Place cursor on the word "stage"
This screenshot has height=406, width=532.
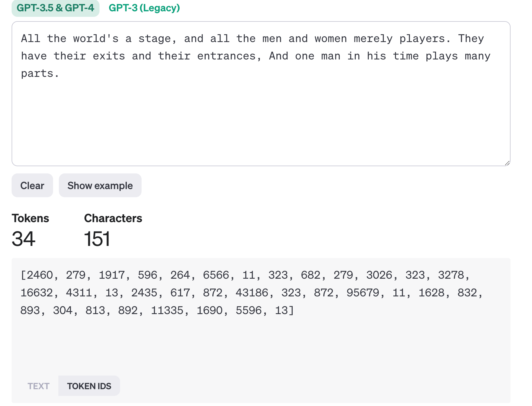(x=155, y=39)
